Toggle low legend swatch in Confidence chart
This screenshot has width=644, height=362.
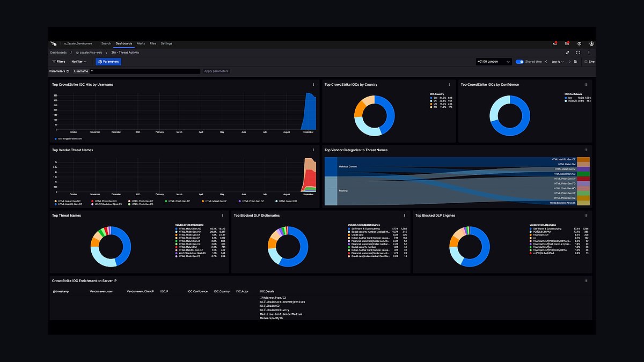566,98
